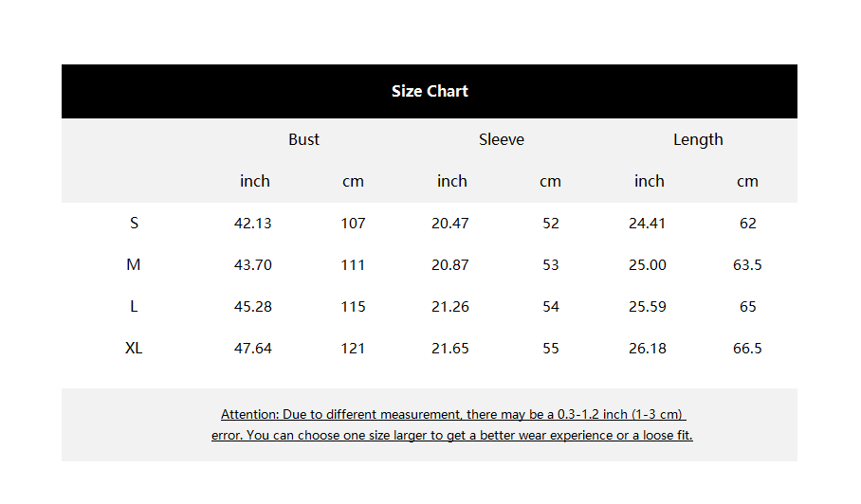Select the Bust column header
The height and width of the screenshot is (504, 861).
coord(303,139)
